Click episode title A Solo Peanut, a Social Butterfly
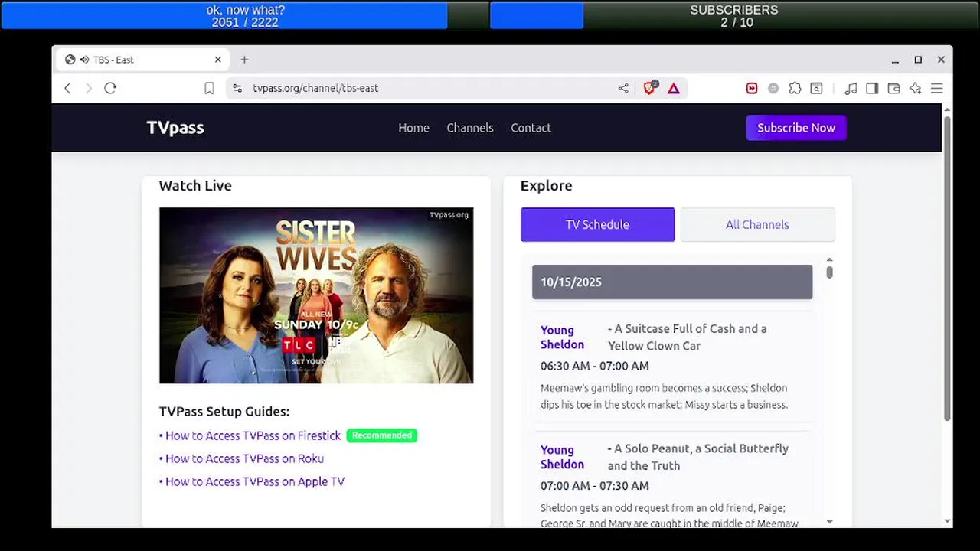Viewport: 980px width, 551px height. tap(697, 457)
